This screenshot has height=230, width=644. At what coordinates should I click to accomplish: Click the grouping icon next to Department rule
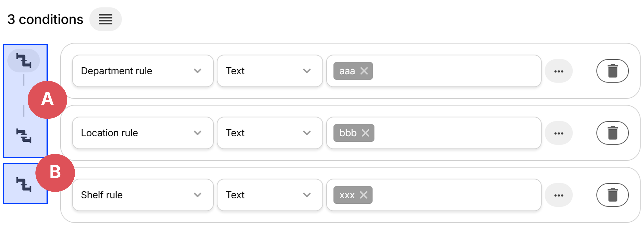point(24,61)
